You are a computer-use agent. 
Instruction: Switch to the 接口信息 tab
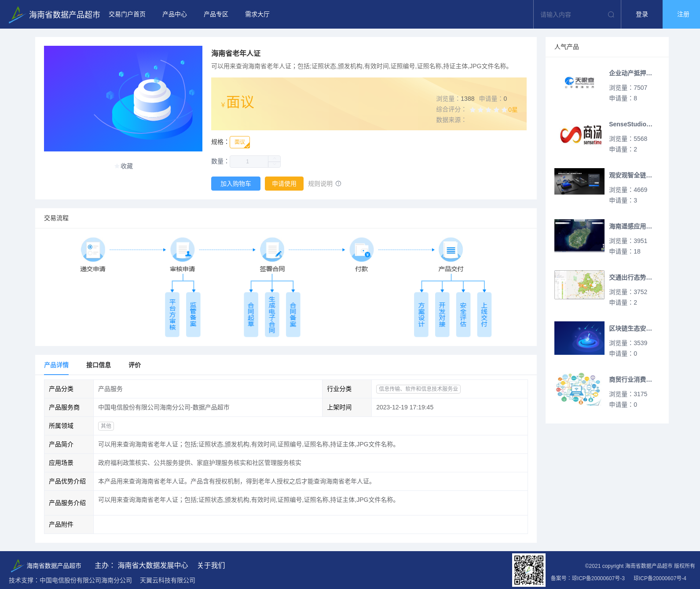click(x=99, y=365)
